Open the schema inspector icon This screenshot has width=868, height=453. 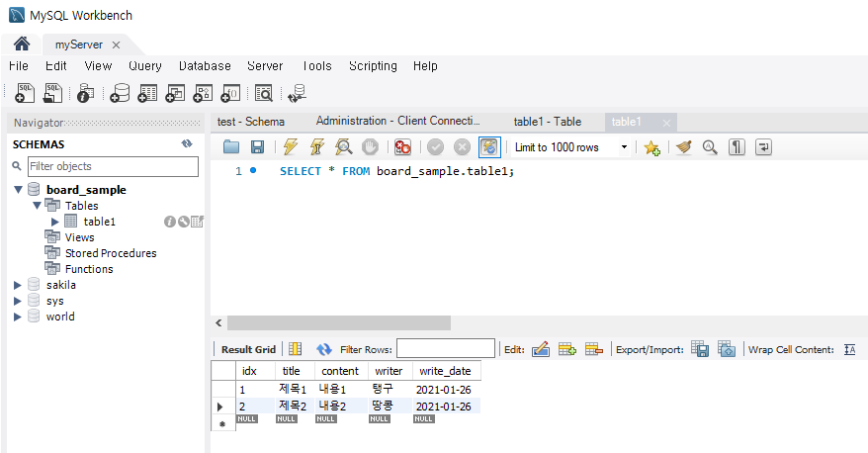click(x=85, y=93)
